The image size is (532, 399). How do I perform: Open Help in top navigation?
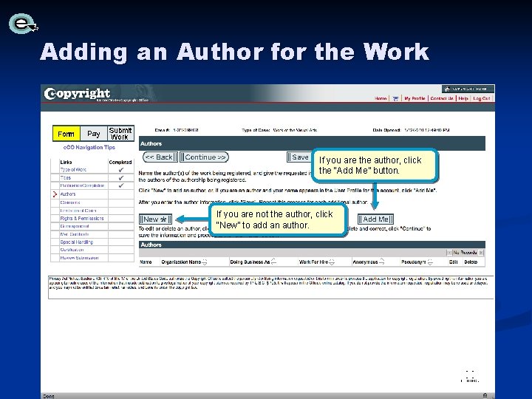point(463,98)
